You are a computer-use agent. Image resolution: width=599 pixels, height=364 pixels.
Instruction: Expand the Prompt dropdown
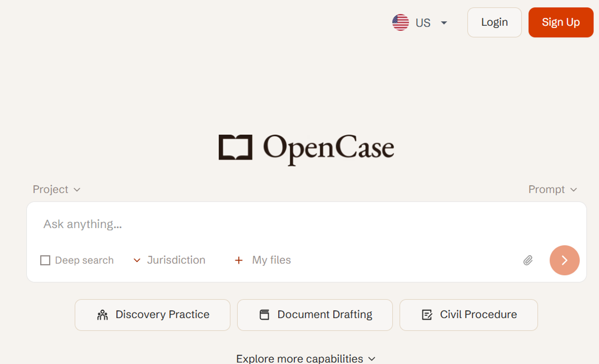[x=553, y=189]
